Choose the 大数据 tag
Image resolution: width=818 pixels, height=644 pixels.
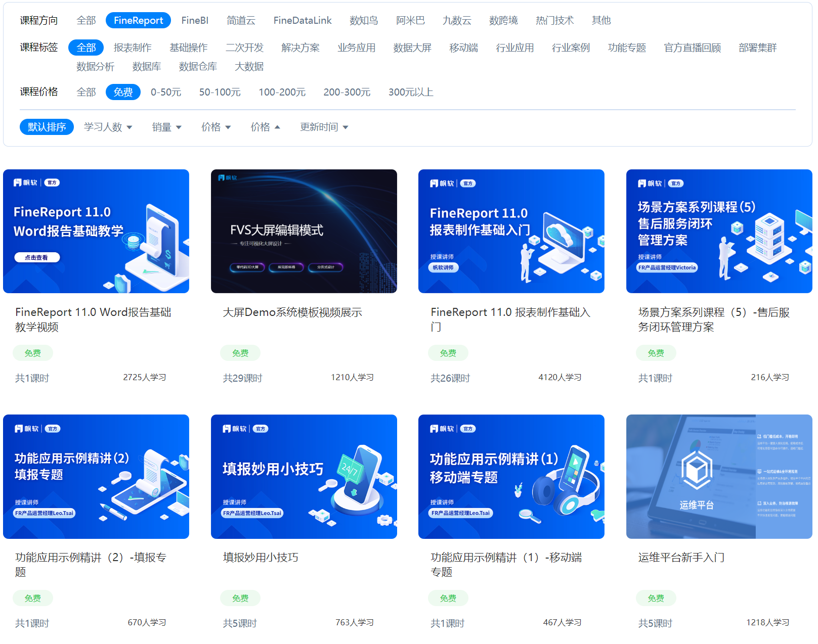point(249,67)
